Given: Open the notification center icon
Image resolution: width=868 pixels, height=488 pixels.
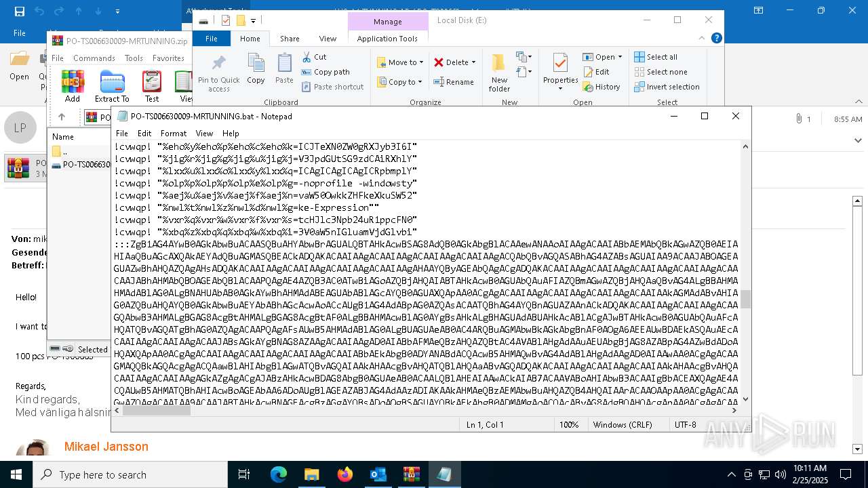Looking at the screenshot, I should (846, 474).
